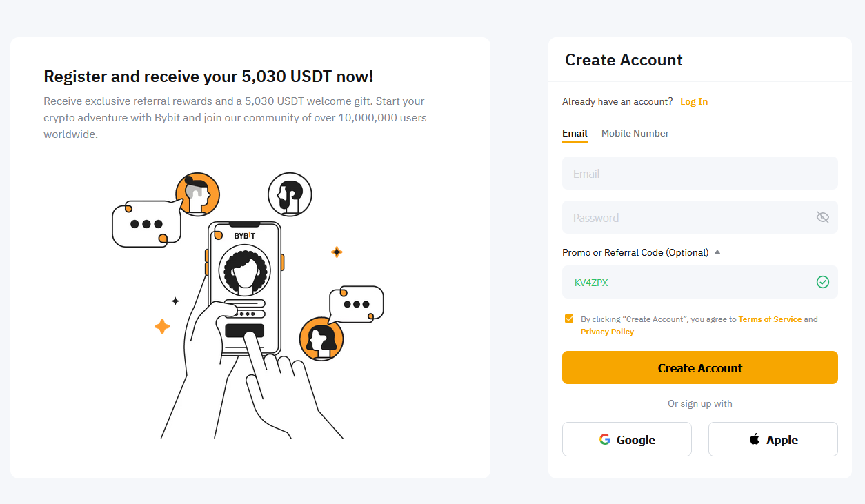Uncheck the Terms of Service agreement checkbox
Viewport: 865px width, 504px height.
point(569,319)
